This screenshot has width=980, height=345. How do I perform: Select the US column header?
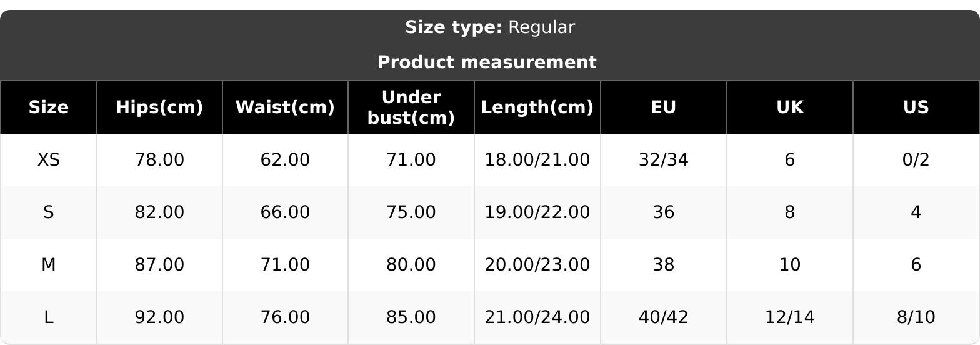(916, 107)
